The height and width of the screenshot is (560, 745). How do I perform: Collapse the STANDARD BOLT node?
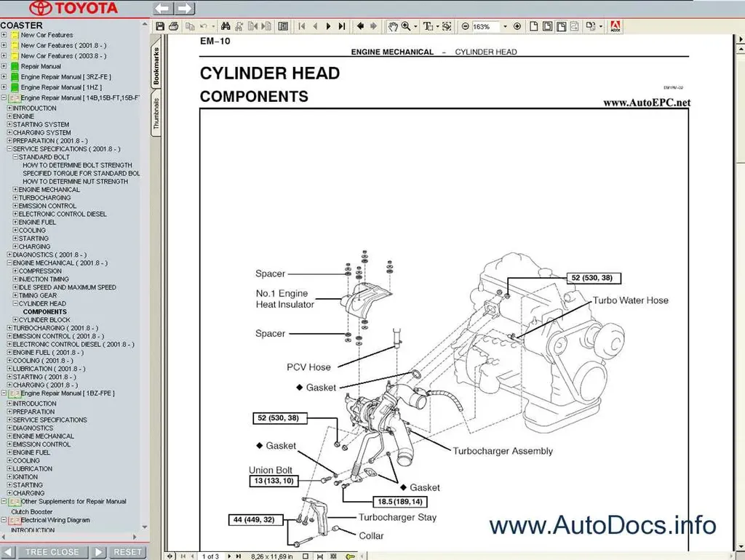coord(15,157)
